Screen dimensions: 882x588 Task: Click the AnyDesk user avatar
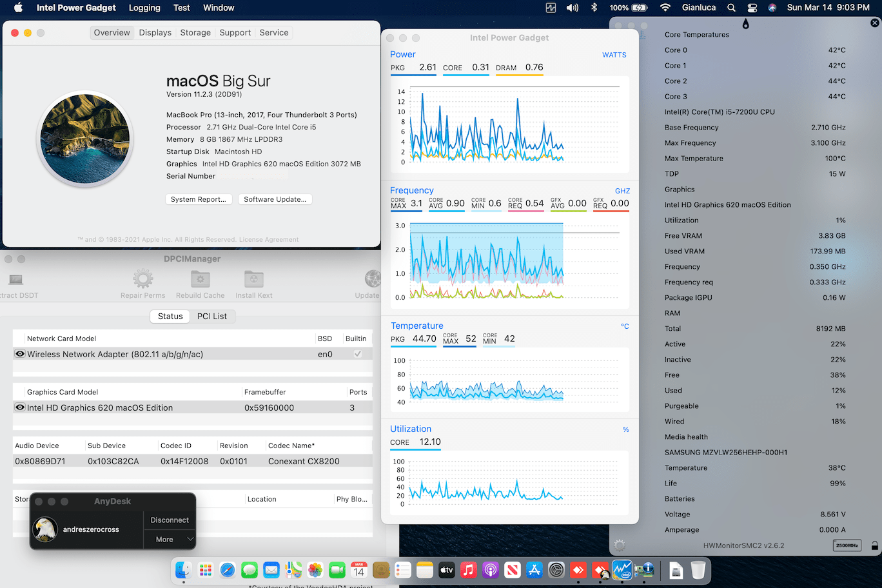click(x=45, y=529)
